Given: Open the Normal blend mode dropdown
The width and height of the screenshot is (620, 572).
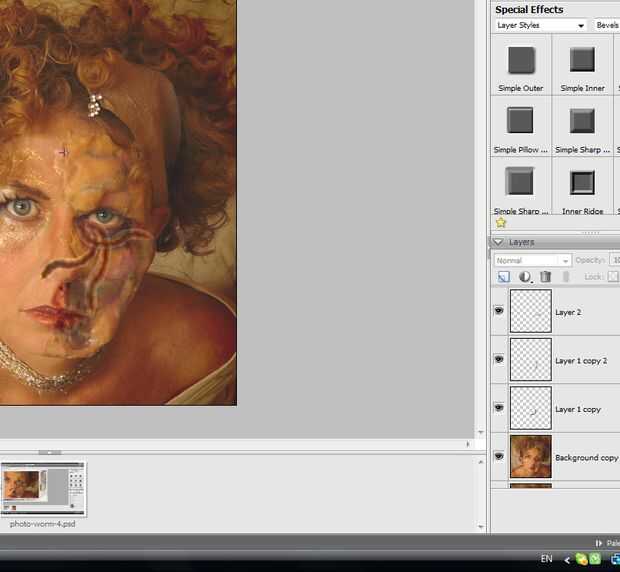Looking at the screenshot, I should pyautogui.click(x=532, y=260).
